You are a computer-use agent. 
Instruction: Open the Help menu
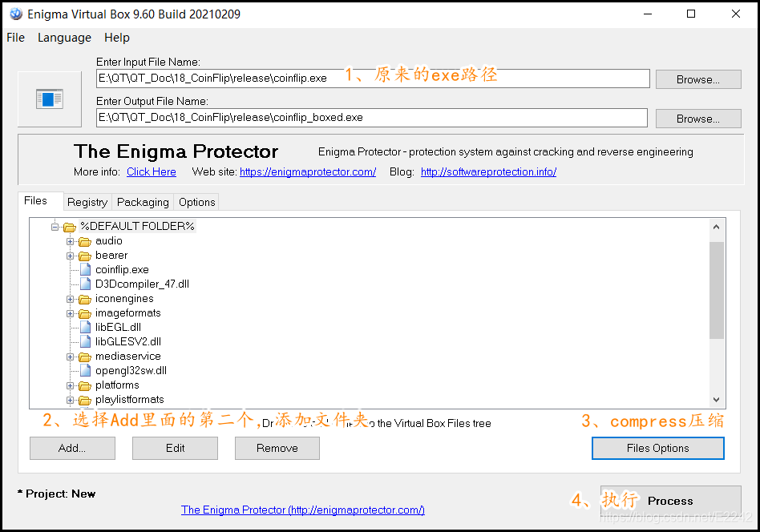pyautogui.click(x=117, y=38)
